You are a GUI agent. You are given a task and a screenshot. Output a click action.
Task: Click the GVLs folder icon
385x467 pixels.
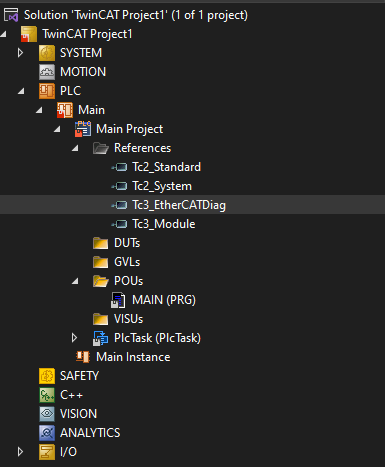(x=101, y=262)
